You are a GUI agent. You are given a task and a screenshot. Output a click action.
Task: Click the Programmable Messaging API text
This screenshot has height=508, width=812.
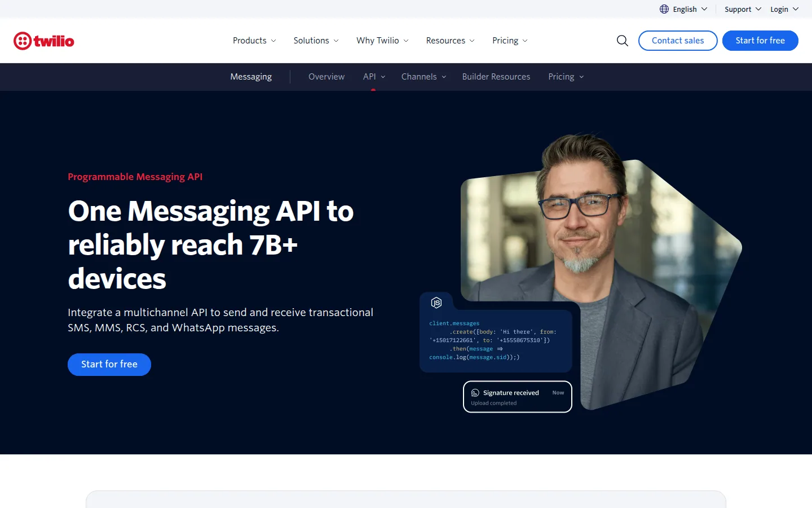[x=135, y=177]
